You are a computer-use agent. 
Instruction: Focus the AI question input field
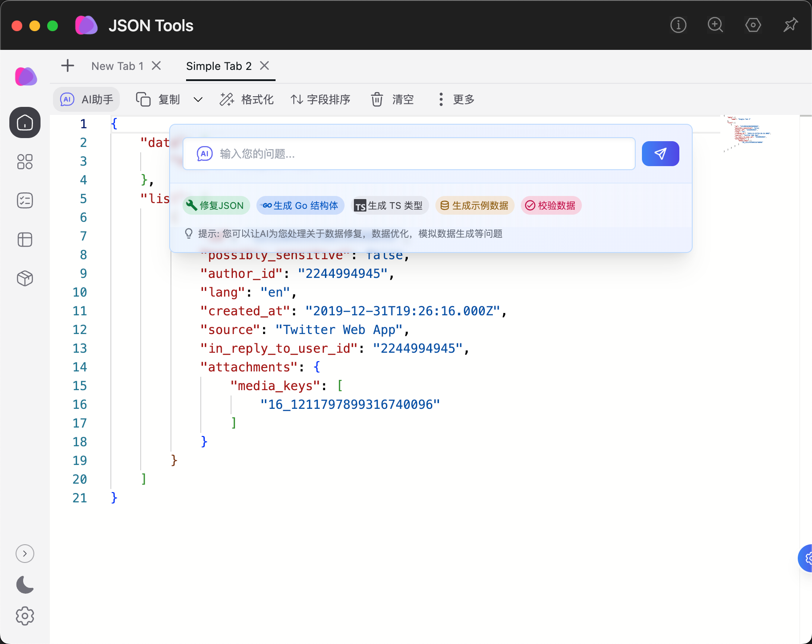click(x=409, y=154)
